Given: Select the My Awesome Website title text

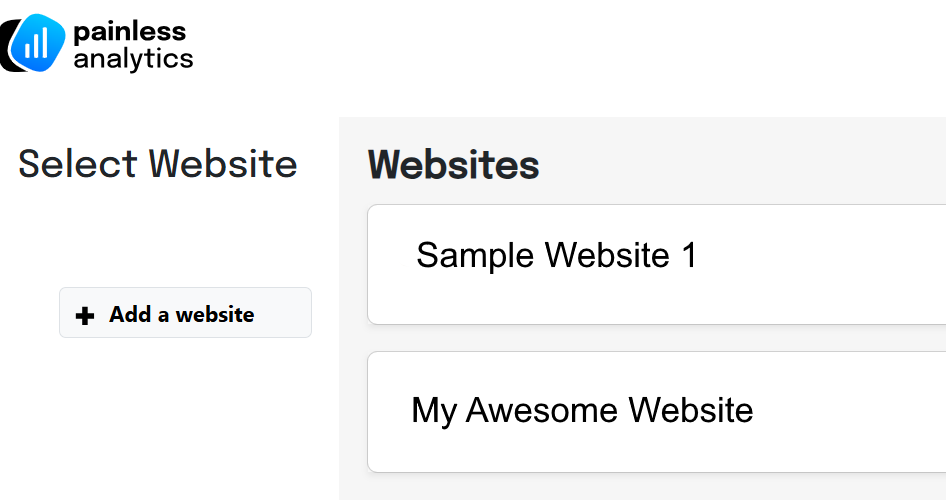Looking at the screenshot, I should 582,411.
